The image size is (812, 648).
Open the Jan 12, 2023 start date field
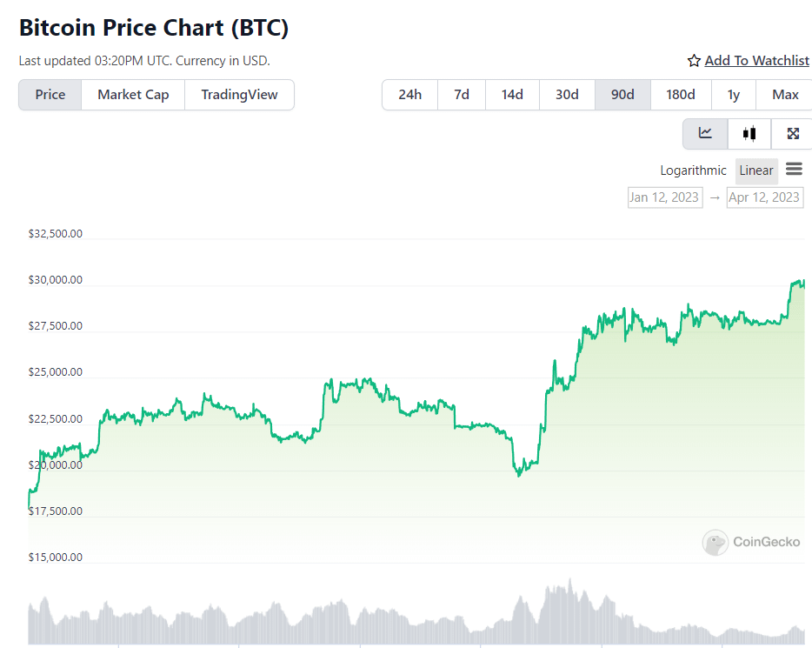pyautogui.click(x=664, y=197)
